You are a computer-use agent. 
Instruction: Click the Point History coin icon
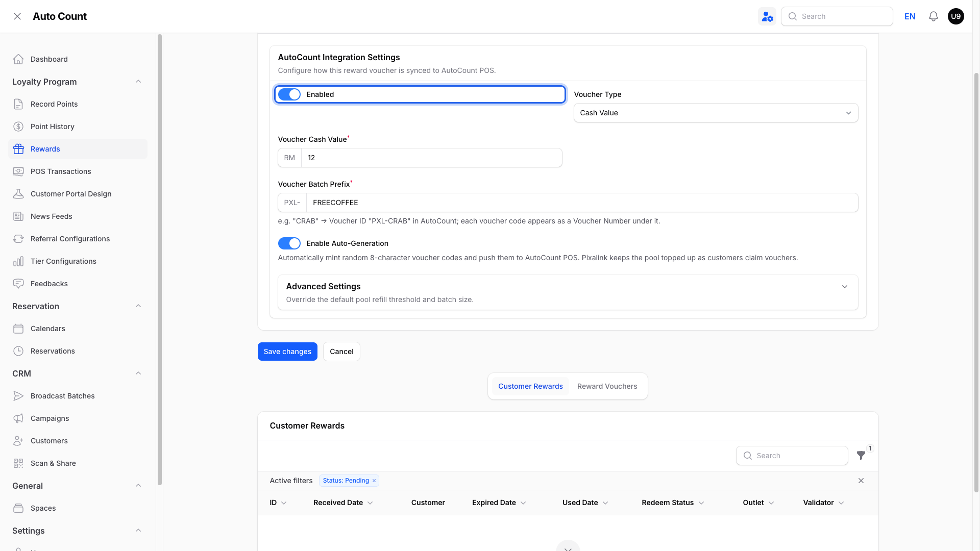click(18, 127)
